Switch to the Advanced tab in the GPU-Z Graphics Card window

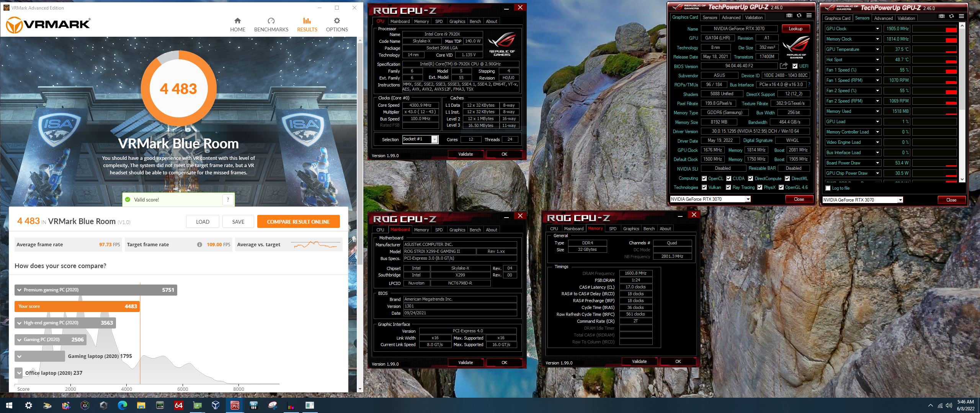731,17
